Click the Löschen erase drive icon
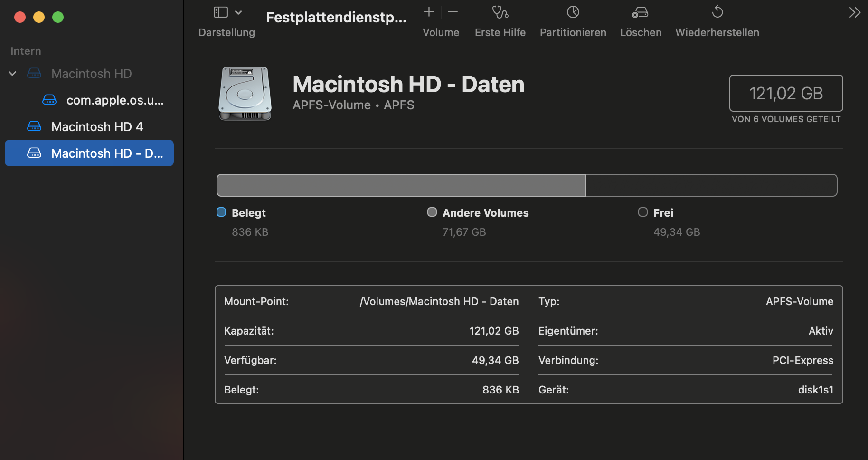The width and height of the screenshot is (868, 460). [640, 12]
